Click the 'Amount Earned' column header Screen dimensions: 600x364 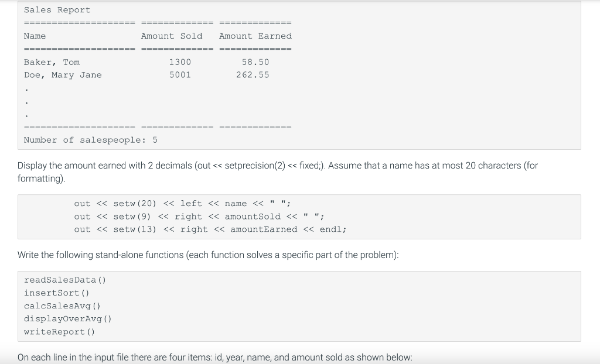tap(255, 36)
